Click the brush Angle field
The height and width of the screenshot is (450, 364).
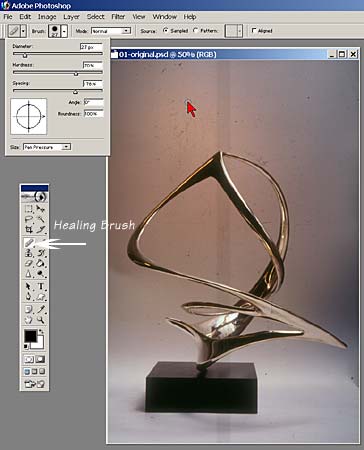pyautogui.click(x=94, y=102)
